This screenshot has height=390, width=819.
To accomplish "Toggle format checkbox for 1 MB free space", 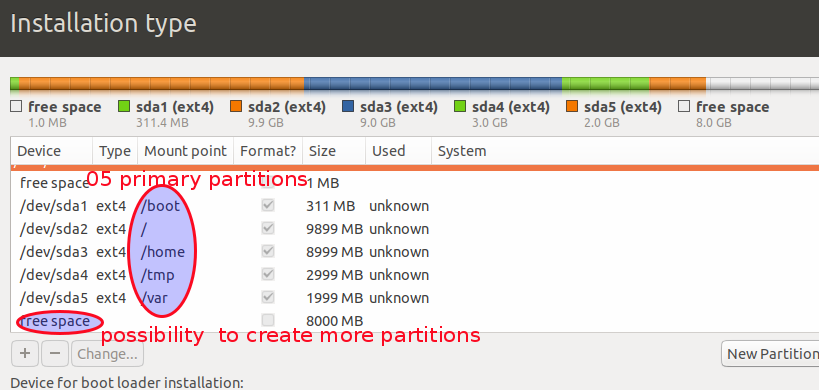I will pyautogui.click(x=268, y=183).
